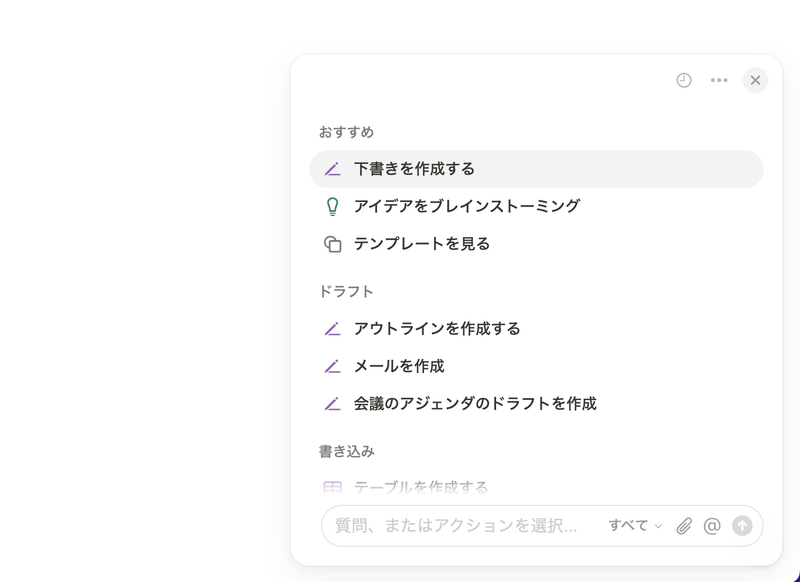800x582 pixels.
Task: Choose メールを作成 draft option
Action: point(399,366)
